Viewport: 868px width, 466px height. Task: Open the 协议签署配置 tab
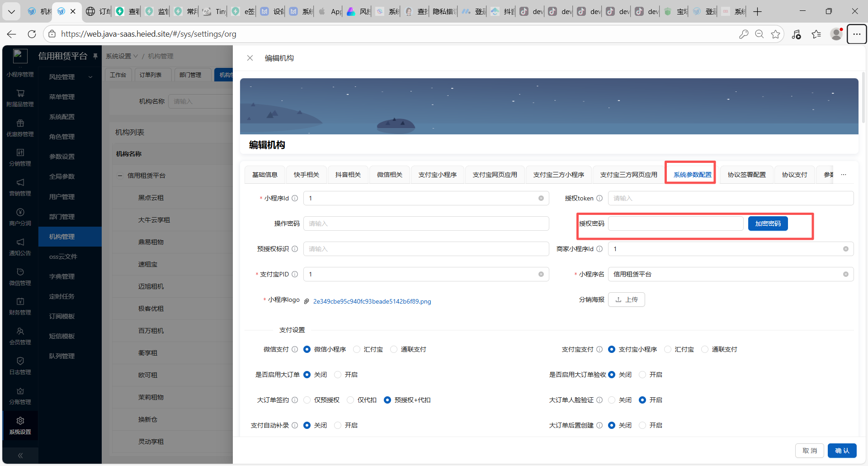pos(746,175)
